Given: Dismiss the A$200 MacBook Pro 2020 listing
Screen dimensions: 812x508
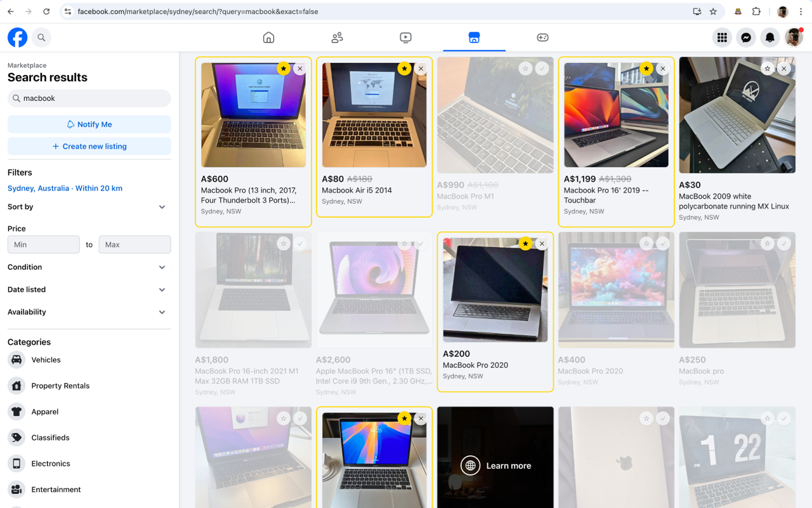Looking at the screenshot, I should 542,243.
